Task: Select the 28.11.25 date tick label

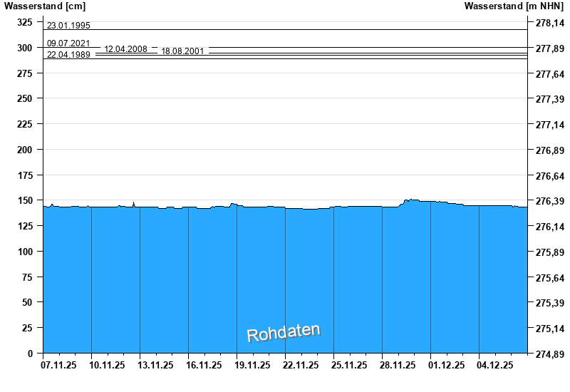Action: (x=398, y=365)
